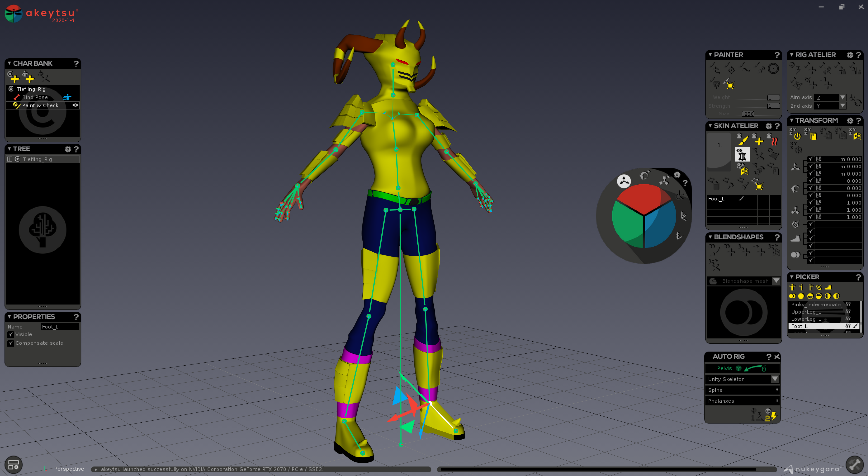Open the Blendshape mesh dropdown
868x476 pixels.
pyautogui.click(x=777, y=281)
